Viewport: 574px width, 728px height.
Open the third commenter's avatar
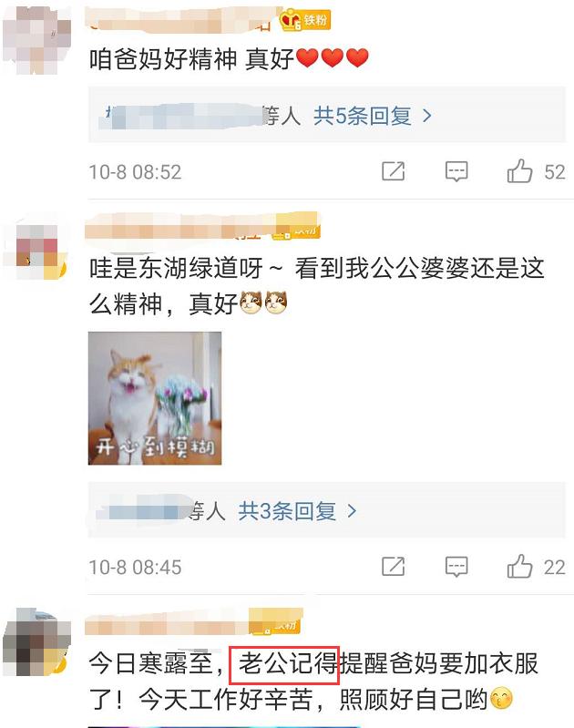[x=36, y=641]
